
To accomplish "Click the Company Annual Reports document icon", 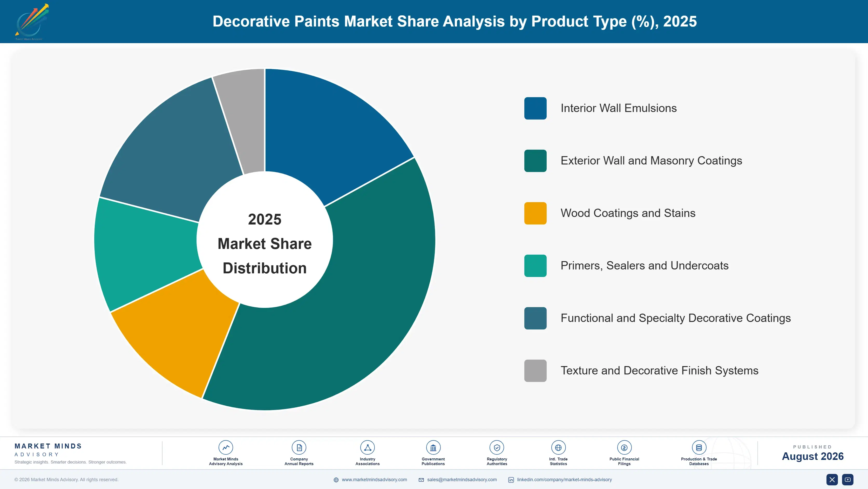I will [x=299, y=447].
